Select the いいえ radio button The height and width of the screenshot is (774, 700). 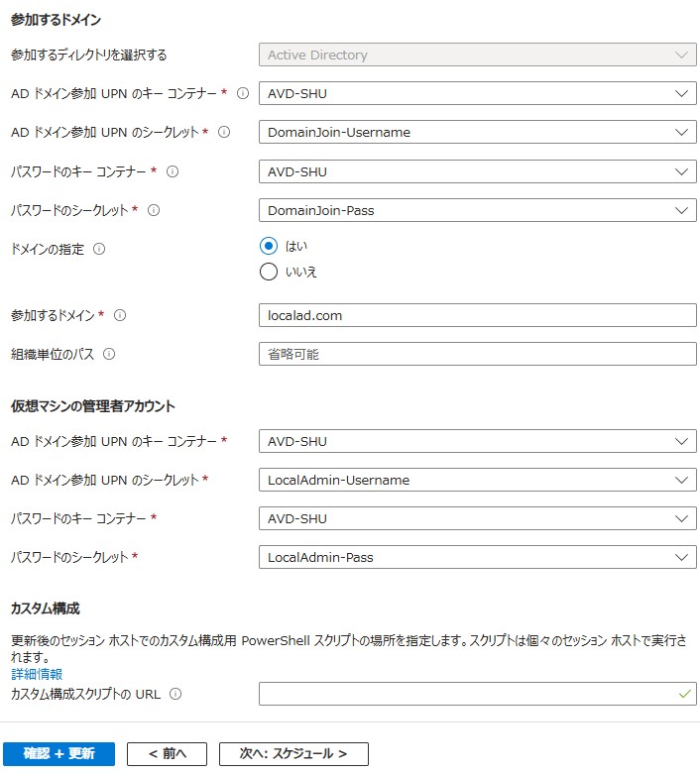click(269, 272)
